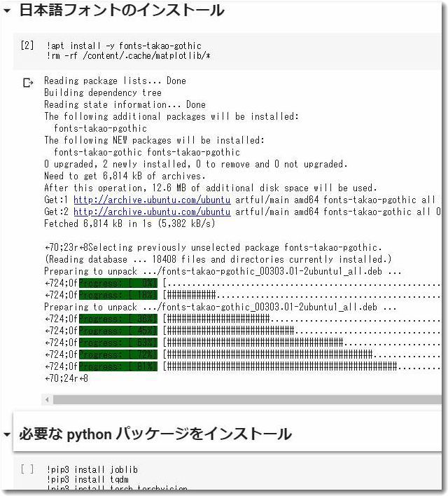
Task: Click the output icon beside the apt log
Action: click(x=29, y=83)
